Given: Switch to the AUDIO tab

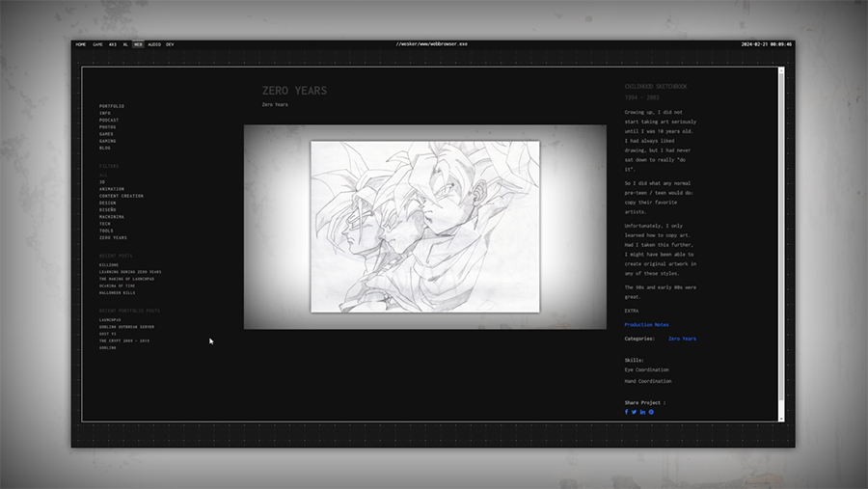Looking at the screenshot, I should (154, 44).
